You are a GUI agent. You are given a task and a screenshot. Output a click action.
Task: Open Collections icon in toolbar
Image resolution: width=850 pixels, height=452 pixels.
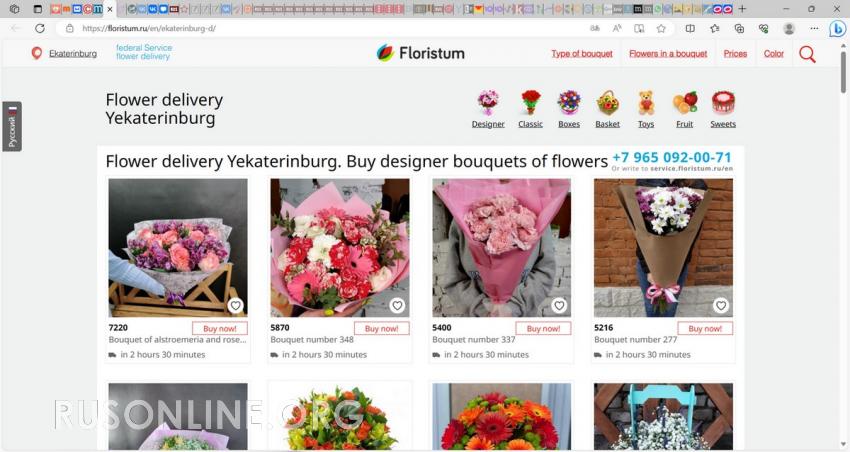click(739, 28)
